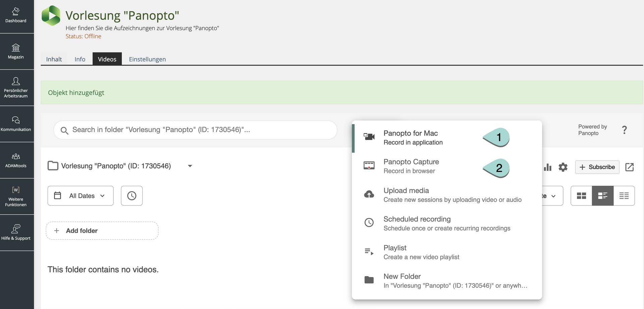644x309 pixels.
Task: Switch to compact list view layout
Action: pos(624,196)
